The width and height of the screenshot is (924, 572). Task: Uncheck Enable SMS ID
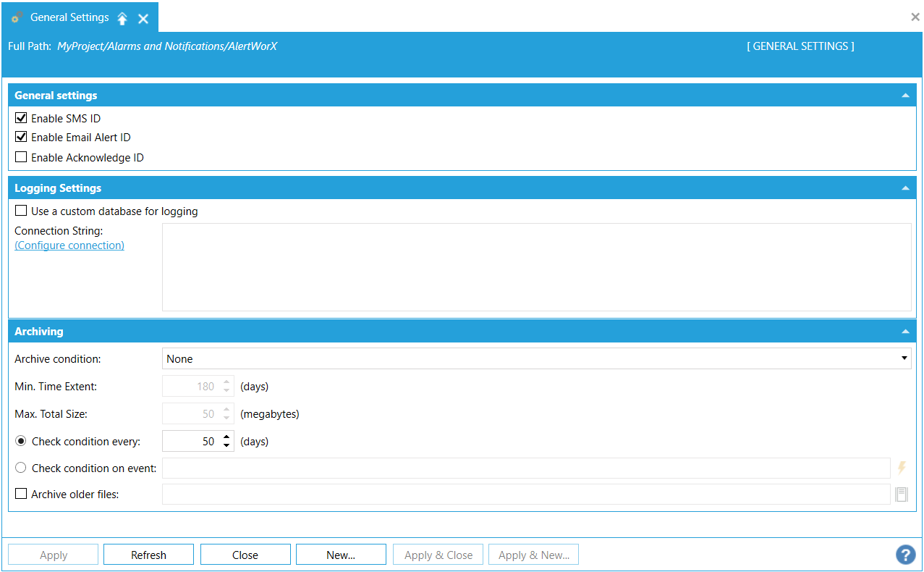[21, 118]
